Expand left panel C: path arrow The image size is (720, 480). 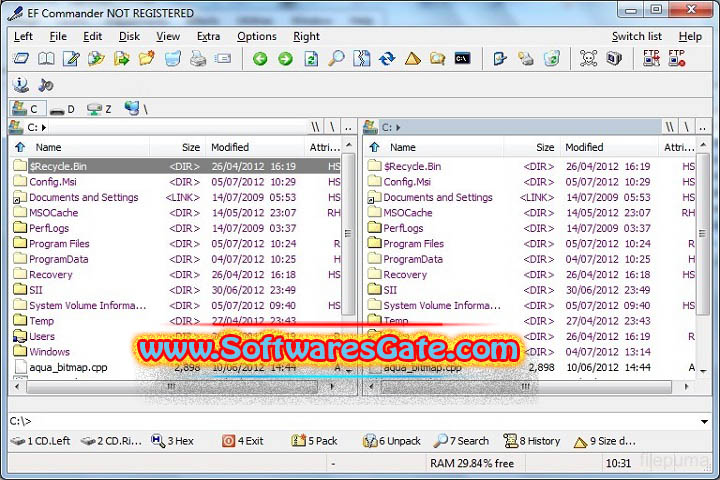[x=44, y=127]
